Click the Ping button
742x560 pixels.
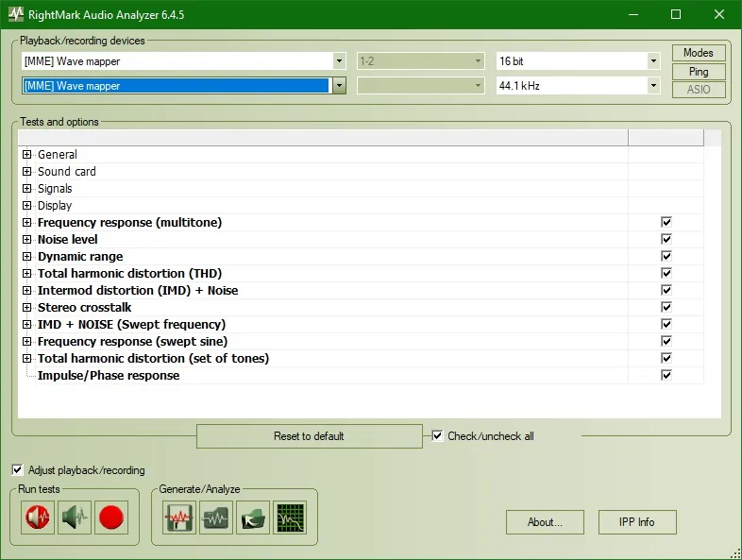(x=699, y=72)
